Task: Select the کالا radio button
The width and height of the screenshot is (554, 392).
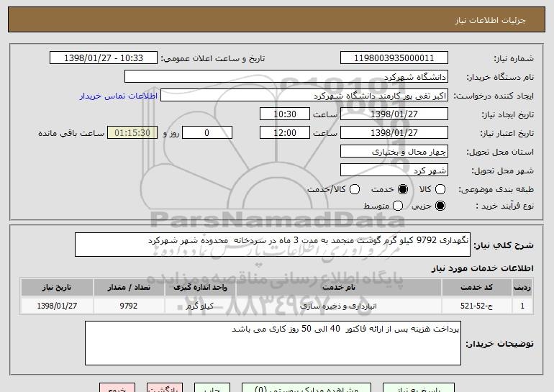Action: [440, 189]
